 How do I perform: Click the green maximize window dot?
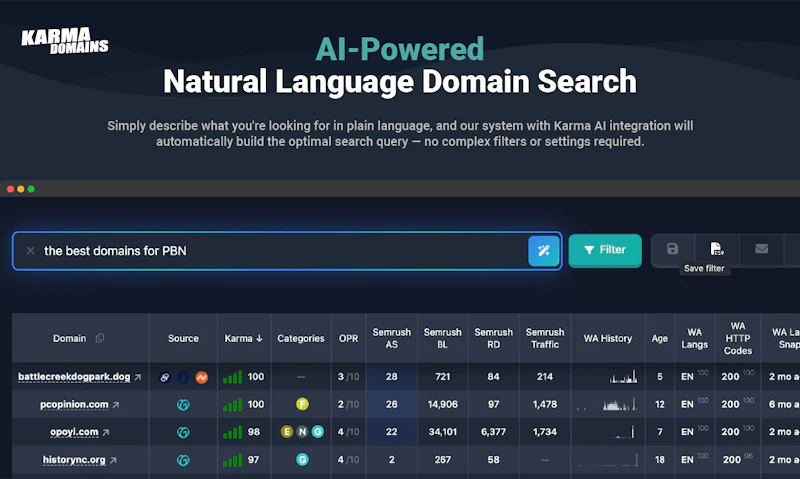pyautogui.click(x=31, y=189)
